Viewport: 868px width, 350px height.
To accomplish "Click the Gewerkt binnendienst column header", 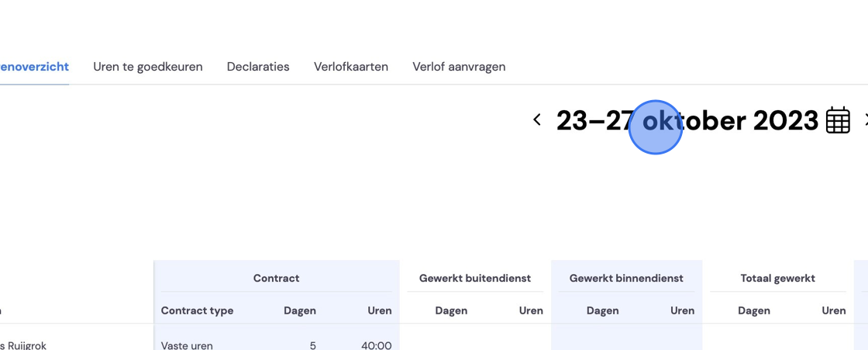I will pyautogui.click(x=626, y=279).
